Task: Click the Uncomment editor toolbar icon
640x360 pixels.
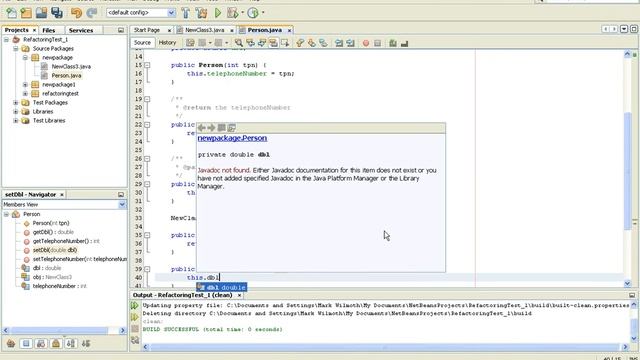Action: [x=404, y=43]
